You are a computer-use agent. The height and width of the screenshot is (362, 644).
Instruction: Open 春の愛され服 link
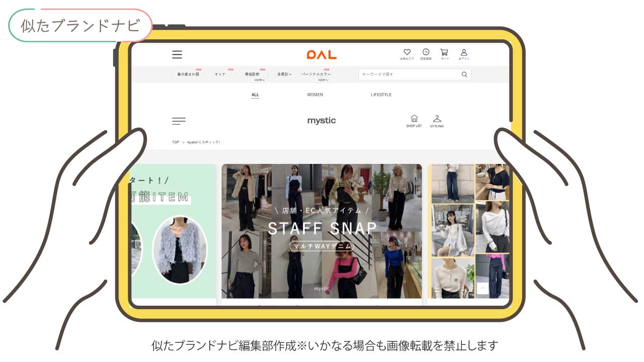tap(188, 74)
